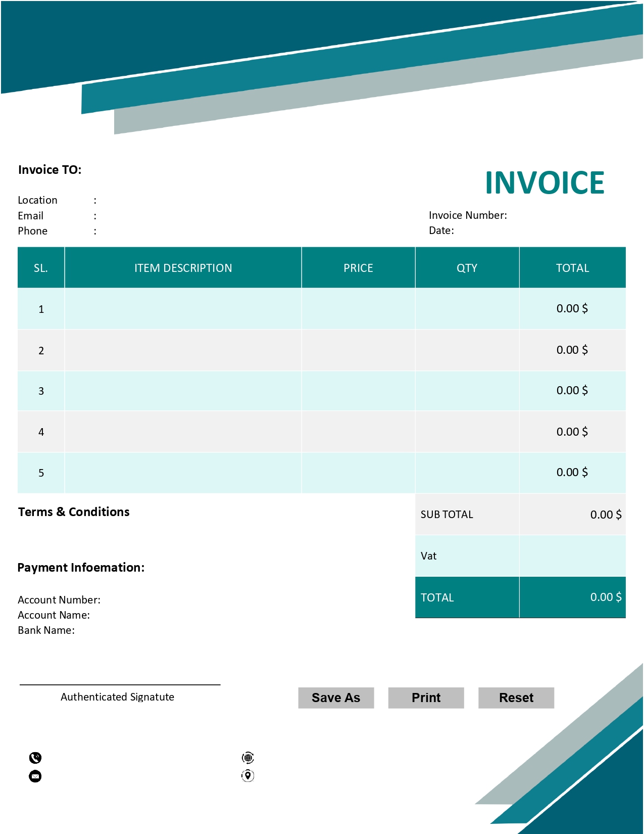The height and width of the screenshot is (834, 644).
Task: Click the location pin icon
Action: (248, 775)
